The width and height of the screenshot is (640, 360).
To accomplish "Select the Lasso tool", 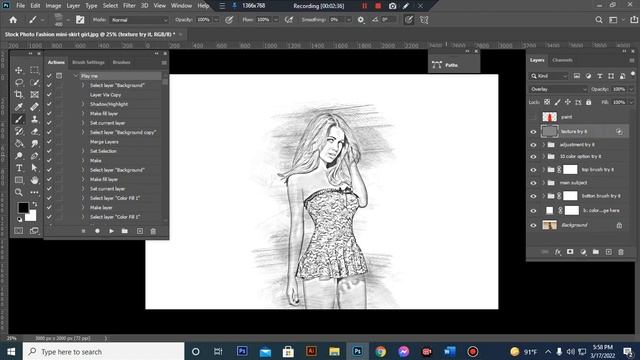I will (x=19, y=82).
